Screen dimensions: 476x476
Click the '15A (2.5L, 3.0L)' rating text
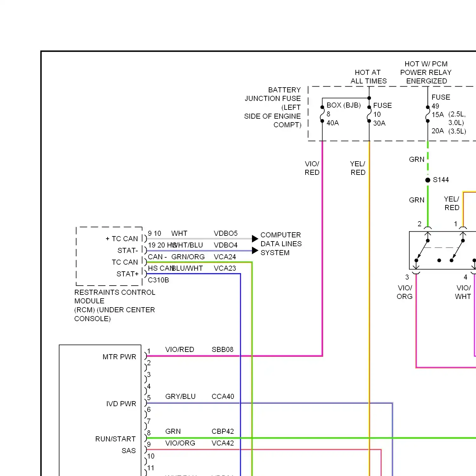click(x=449, y=118)
